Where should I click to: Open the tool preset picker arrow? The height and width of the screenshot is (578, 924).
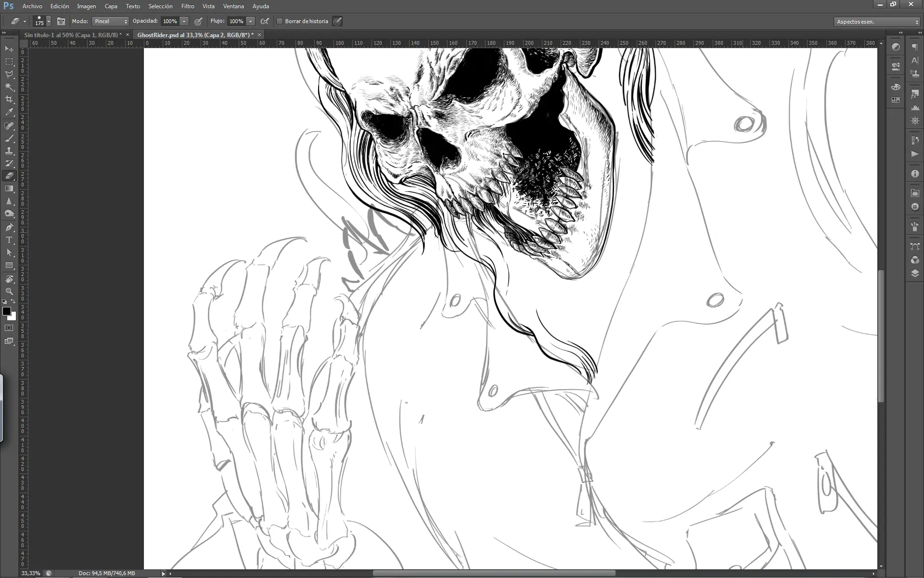(25, 21)
